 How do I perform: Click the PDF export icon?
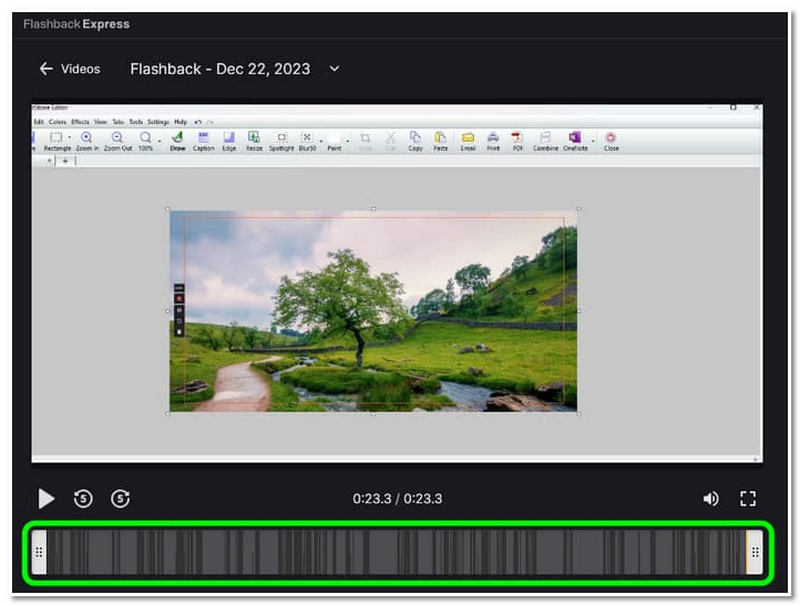tap(518, 141)
